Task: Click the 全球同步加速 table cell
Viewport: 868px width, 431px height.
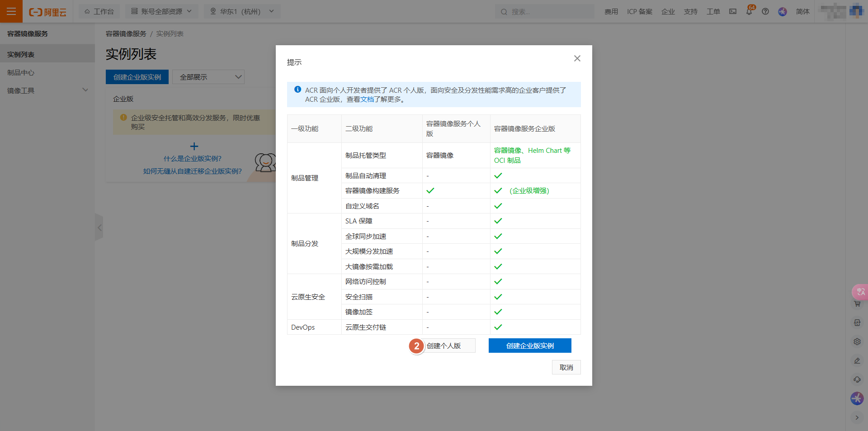Action: 382,236
